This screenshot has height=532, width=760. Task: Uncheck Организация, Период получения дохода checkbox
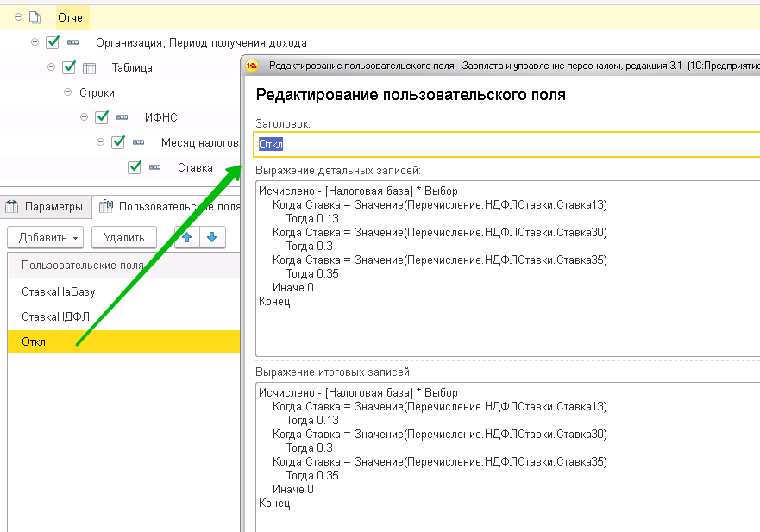tap(53, 42)
